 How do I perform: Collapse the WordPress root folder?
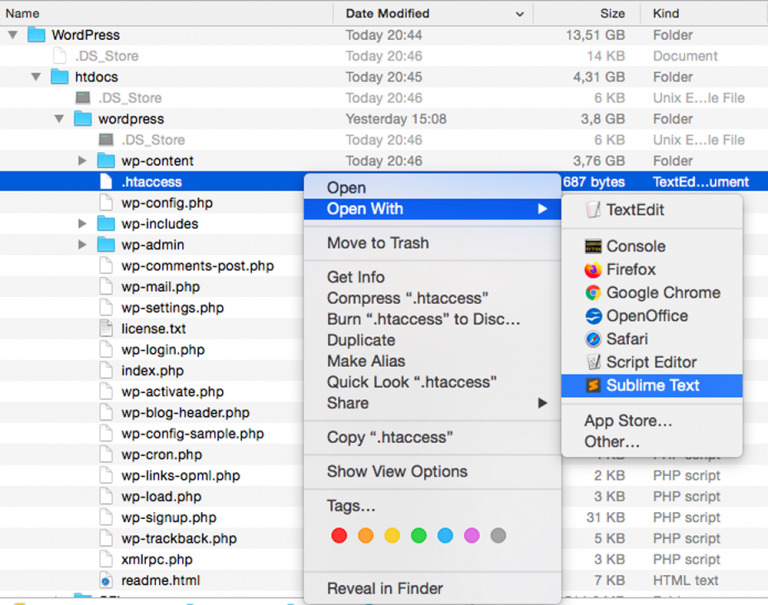point(13,35)
